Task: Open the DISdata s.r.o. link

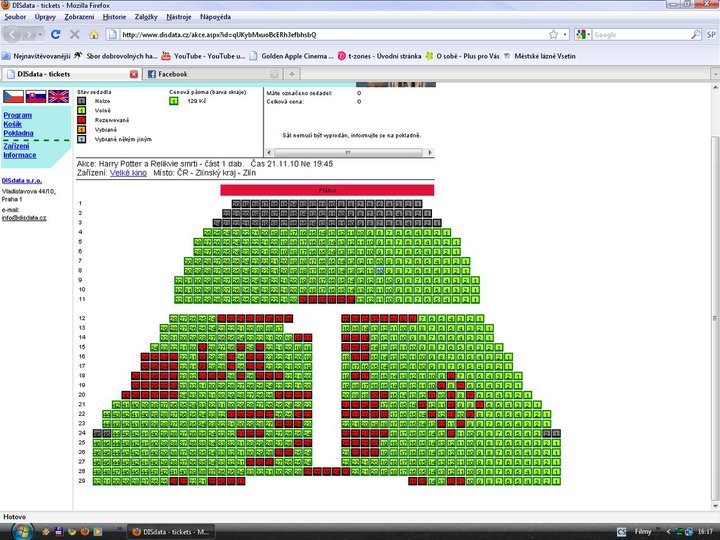Action: click(22, 181)
